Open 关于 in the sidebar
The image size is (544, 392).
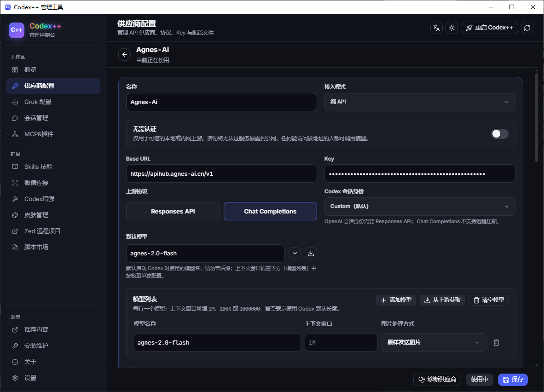(x=53, y=362)
